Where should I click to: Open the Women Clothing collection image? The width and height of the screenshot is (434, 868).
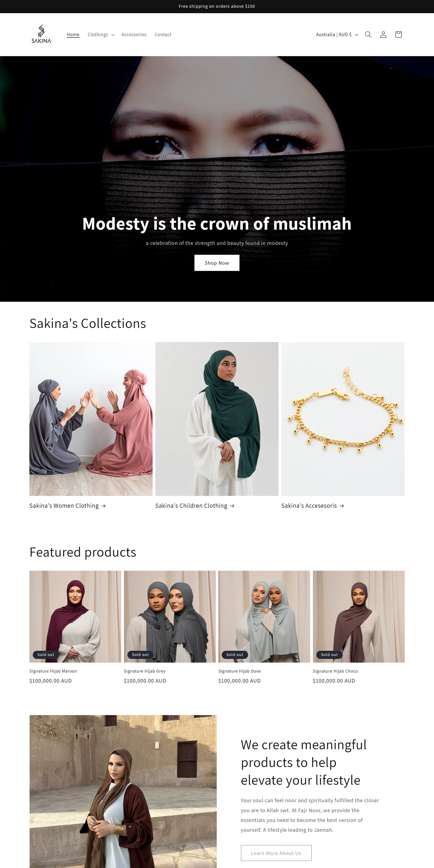(x=91, y=419)
